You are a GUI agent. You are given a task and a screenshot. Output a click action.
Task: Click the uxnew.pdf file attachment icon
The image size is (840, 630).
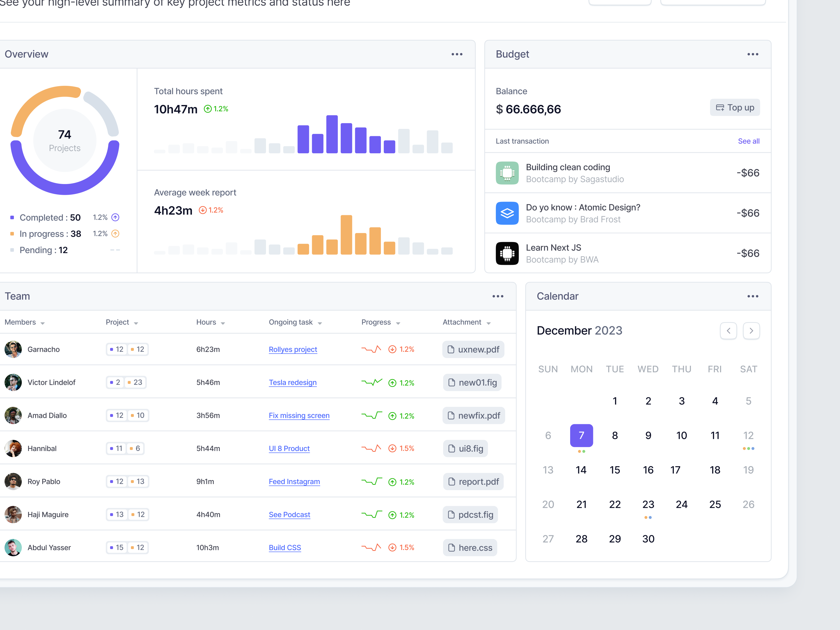451,349
